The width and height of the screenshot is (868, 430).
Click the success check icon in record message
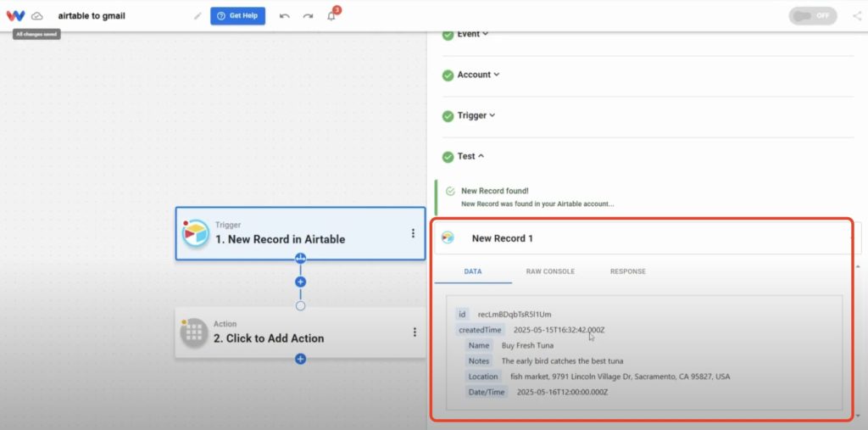coord(451,191)
